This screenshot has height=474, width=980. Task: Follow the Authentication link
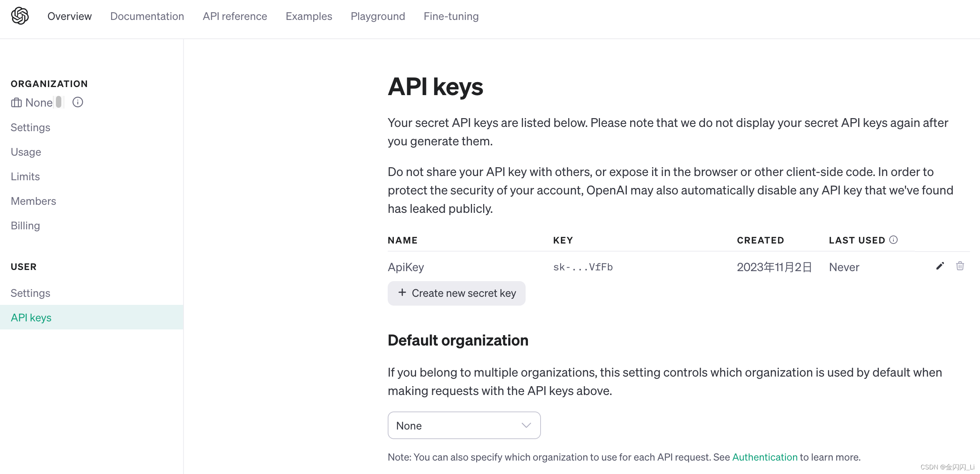[x=765, y=457]
